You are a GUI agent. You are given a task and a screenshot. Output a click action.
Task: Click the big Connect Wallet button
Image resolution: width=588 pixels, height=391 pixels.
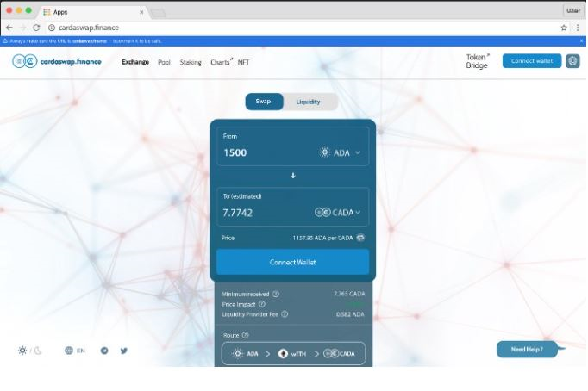292,262
